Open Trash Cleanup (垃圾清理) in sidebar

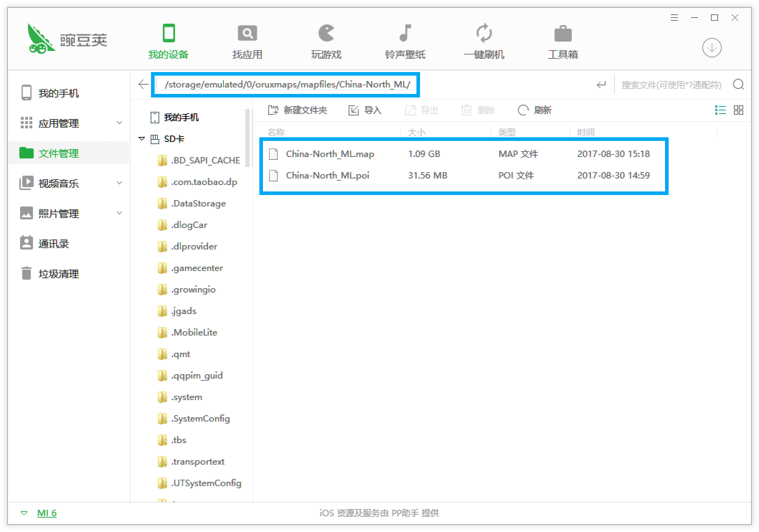coord(58,274)
